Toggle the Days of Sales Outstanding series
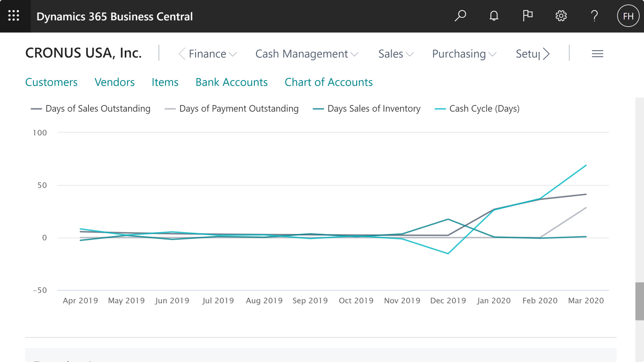 90,108
